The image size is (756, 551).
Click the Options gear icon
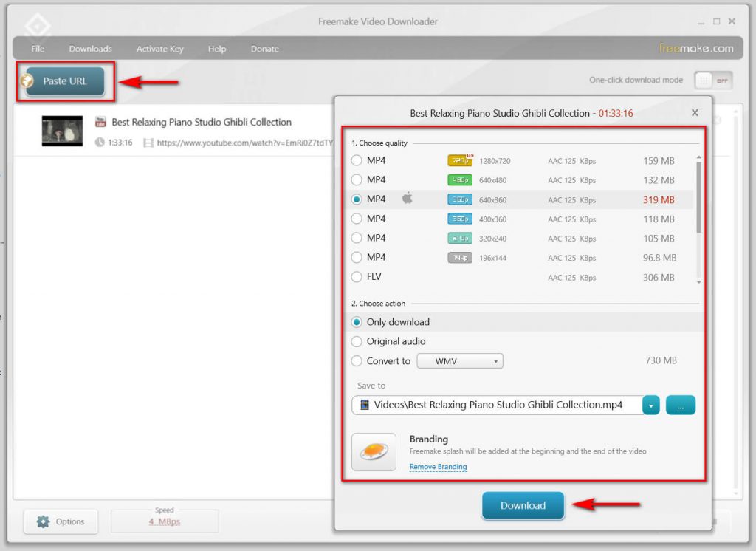point(43,521)
